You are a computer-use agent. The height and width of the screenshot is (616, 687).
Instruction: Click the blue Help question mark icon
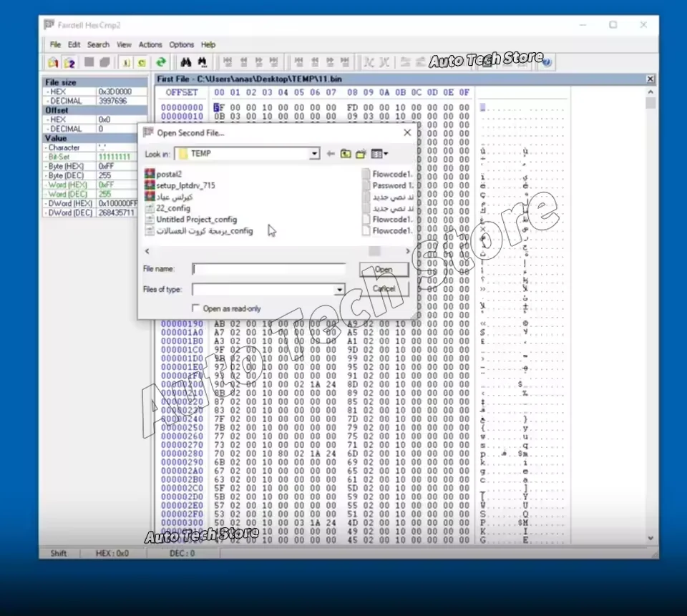click(x=546, y=63)
